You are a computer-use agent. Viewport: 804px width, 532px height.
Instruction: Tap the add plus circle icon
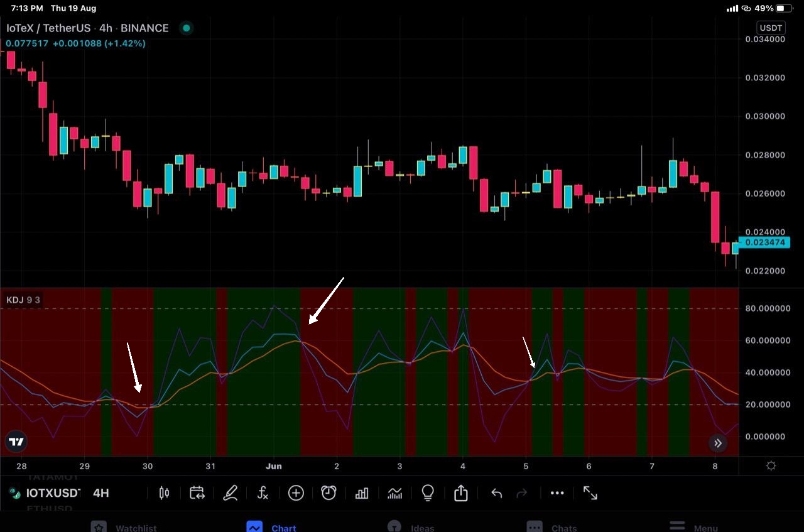pyautogui.click(x=296, y=493)
